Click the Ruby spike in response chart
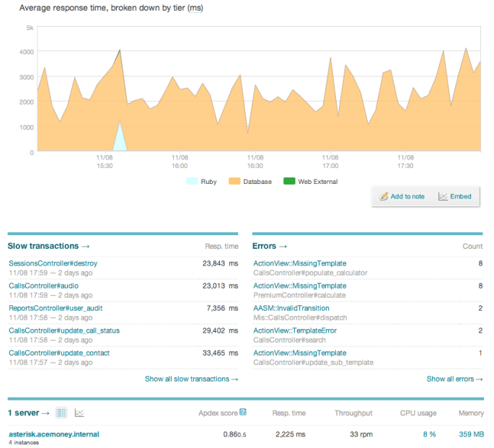Screen dimensions: 494x448 (x=120, y=139)
